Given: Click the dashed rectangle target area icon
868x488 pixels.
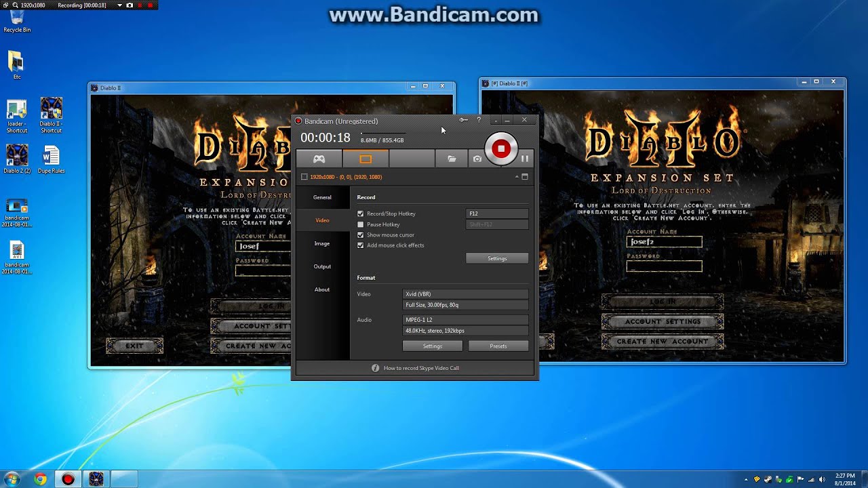Looking at the screenshot, I should [x=304, y=177].
